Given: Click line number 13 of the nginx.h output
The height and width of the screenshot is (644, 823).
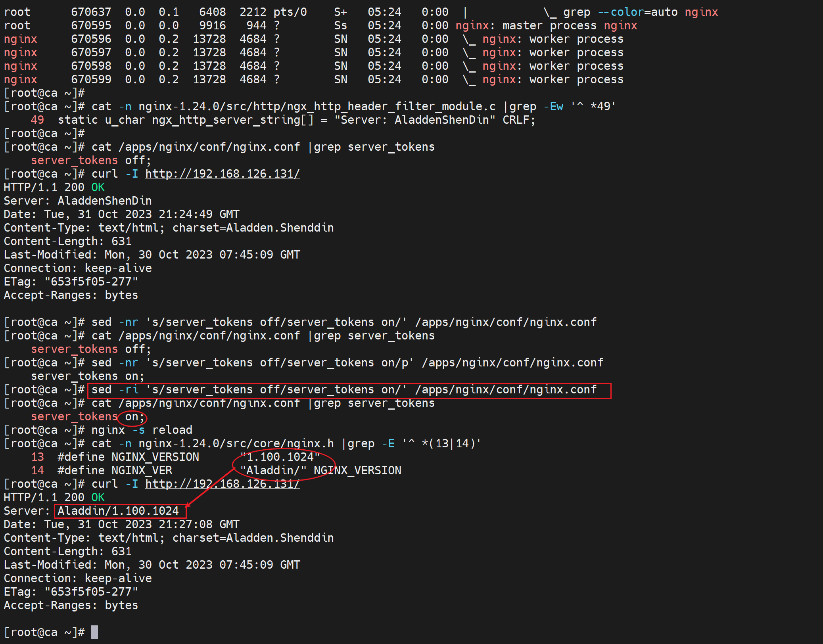Looking at the screenshot, I should pyautogui.click(x=37, y=457).
